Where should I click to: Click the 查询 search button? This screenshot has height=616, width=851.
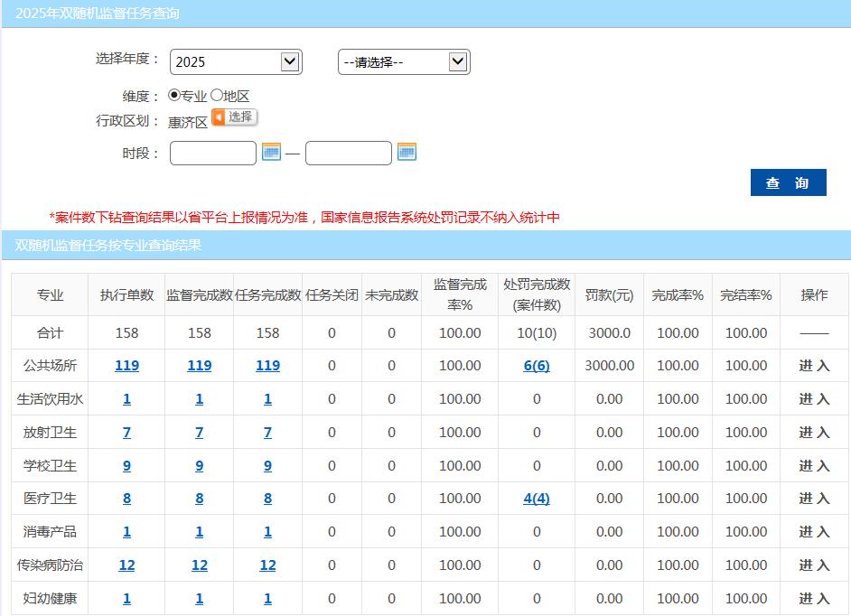(788, 182)
